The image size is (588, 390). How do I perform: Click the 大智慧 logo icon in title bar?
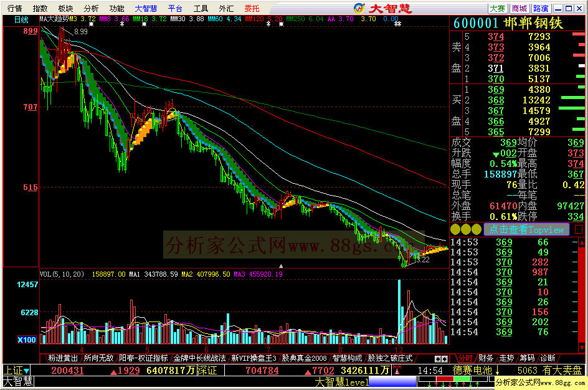[359, 8]
